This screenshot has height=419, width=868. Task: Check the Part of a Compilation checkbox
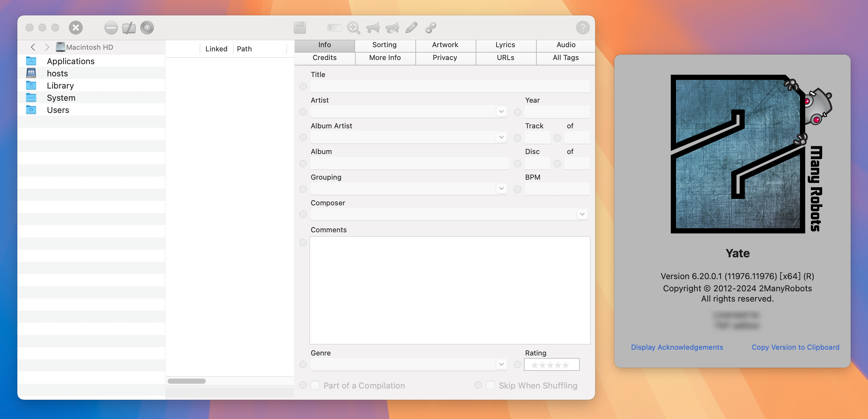click(x=315, y=385)
